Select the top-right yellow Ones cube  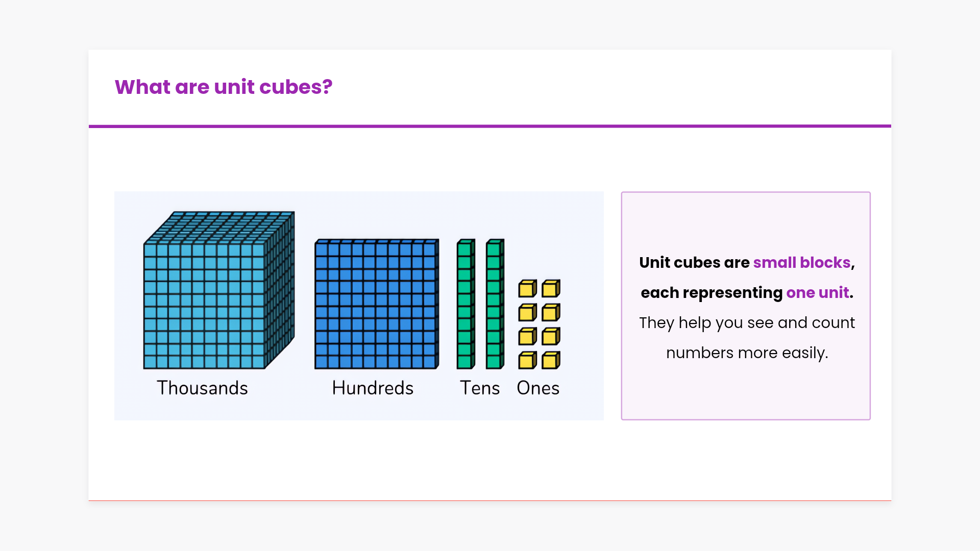coord(550,289)
